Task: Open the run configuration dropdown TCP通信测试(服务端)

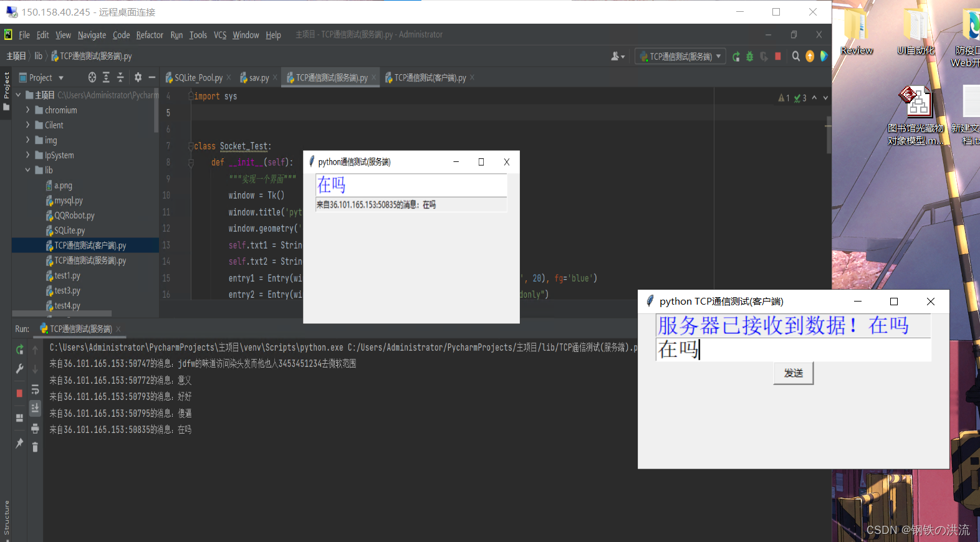Action: [x=681, y=57]
